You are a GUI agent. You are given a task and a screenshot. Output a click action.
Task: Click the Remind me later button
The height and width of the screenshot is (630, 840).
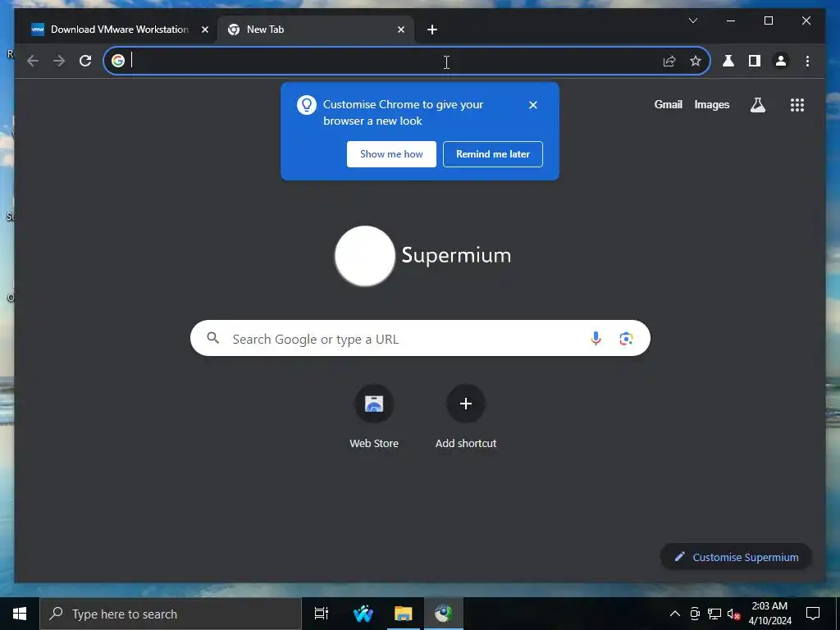click(493, 154)
